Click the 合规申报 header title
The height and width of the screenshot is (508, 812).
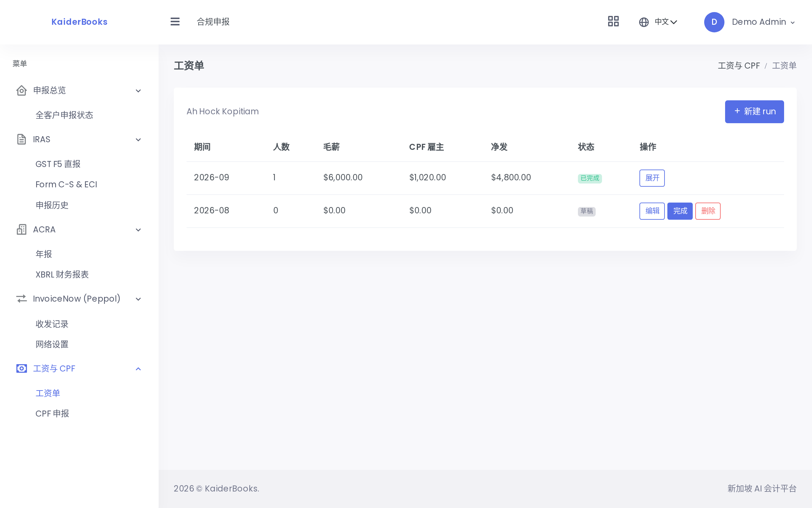point(213,22)
